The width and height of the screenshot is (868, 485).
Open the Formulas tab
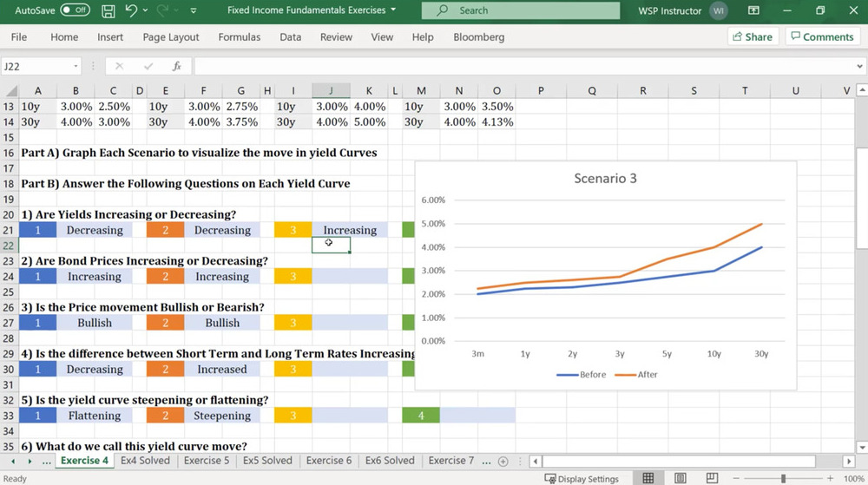[240, 37]
